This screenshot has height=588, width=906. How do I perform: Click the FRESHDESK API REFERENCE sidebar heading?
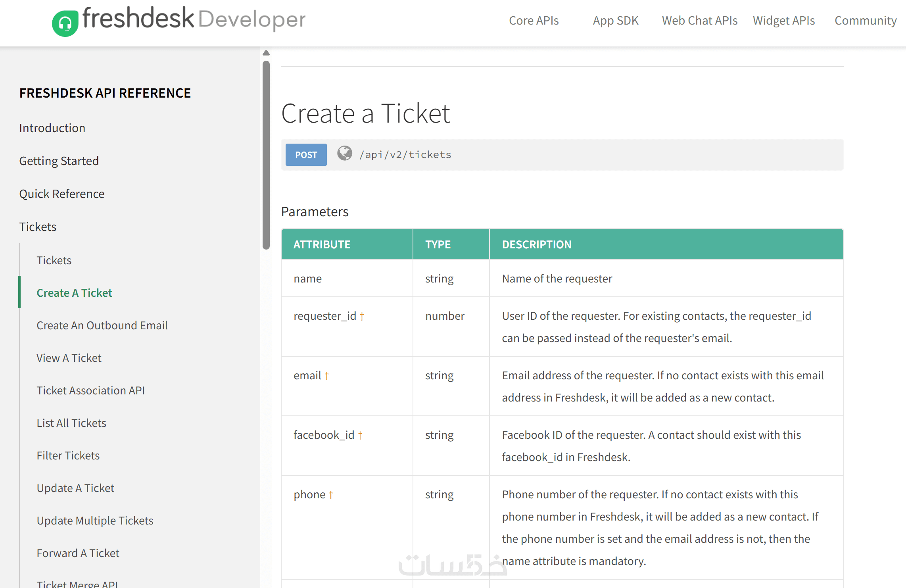[x=105, y=93]
